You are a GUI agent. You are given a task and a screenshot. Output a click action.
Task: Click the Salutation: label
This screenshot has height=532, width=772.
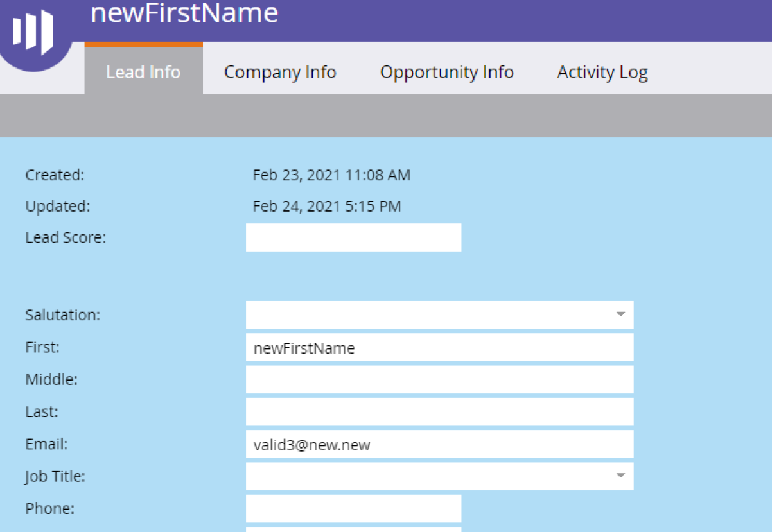click(63, 315)
